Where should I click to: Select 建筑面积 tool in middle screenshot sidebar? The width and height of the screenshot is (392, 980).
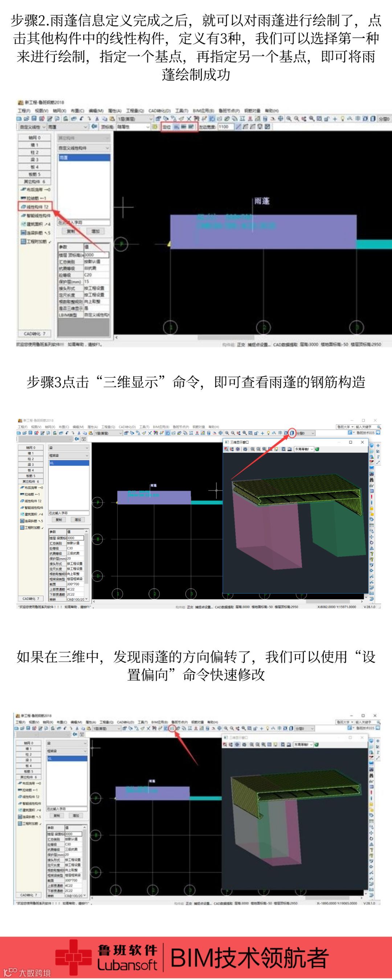(32, 514)
